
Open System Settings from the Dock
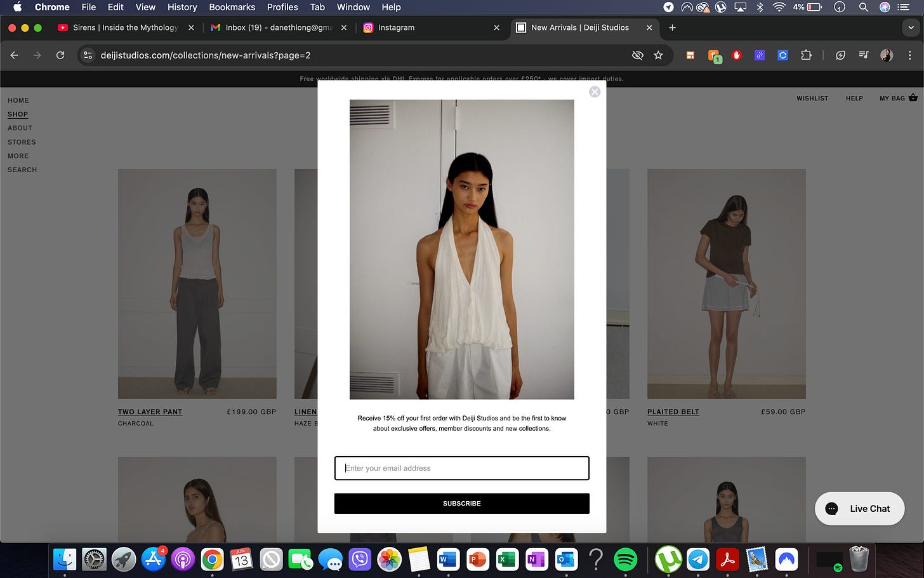95,560
